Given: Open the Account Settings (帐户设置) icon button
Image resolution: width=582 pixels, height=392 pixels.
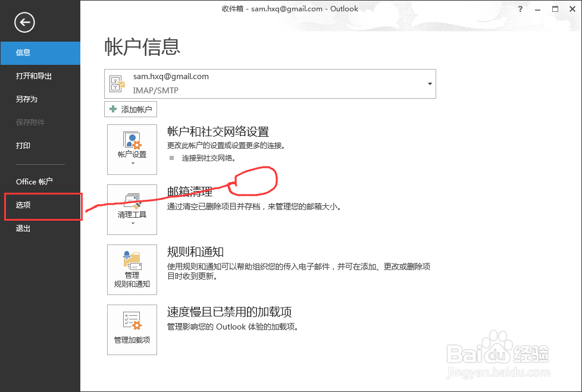Looking at the screenshot, I should click(x=132, y=149).
